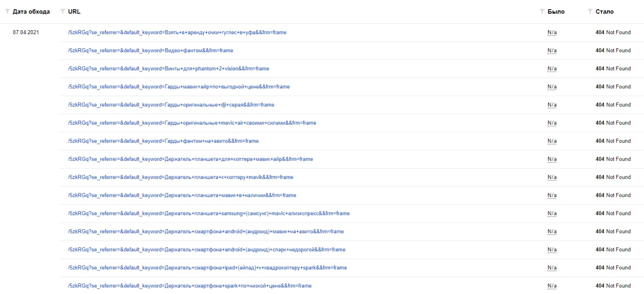Open URL with keyword Гарды+фантом+на+авито

pyautogui.click(x=164, y=141)
